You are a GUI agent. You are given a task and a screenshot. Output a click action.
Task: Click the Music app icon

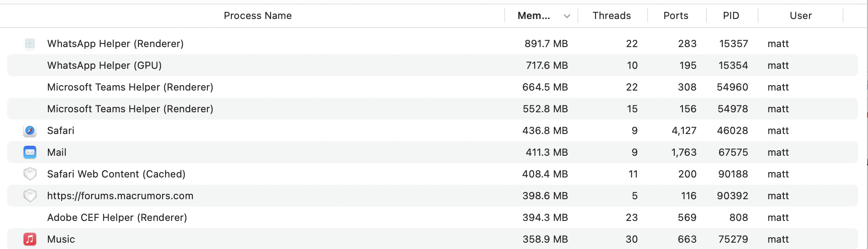[30, 239]
